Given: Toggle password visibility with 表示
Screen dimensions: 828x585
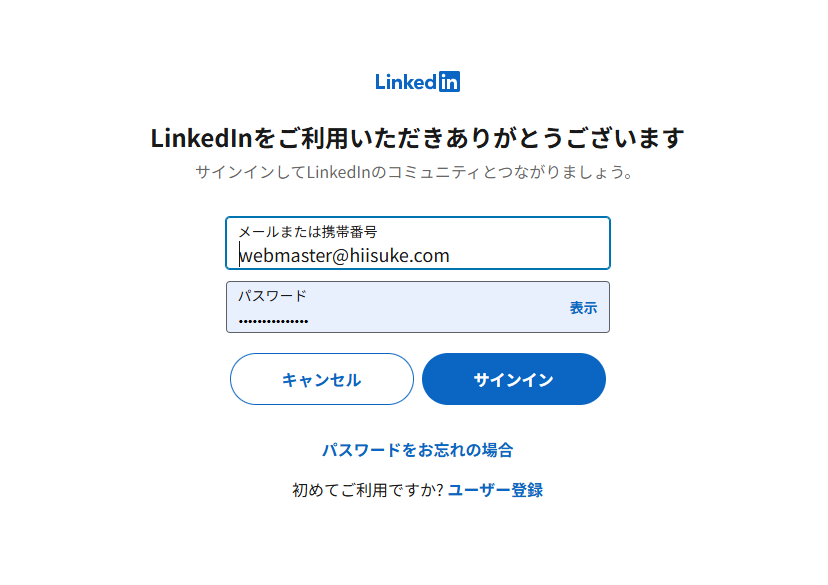Looking at the screenshot, I should pos(583,308).
